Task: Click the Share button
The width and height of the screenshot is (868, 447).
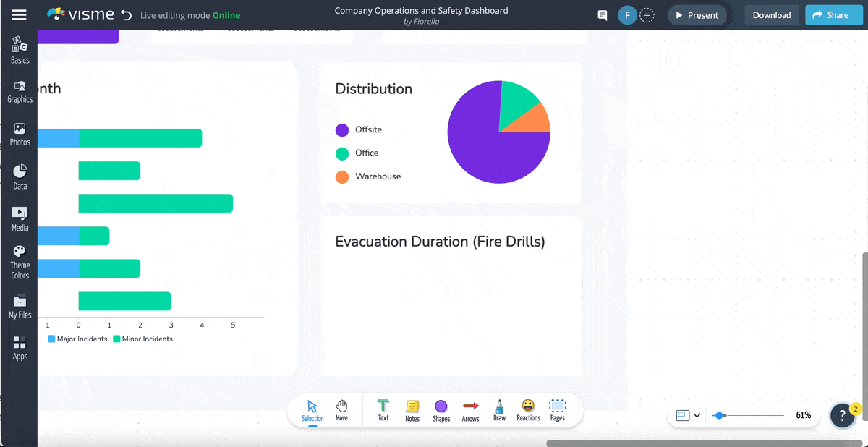Action: (833, 15)
